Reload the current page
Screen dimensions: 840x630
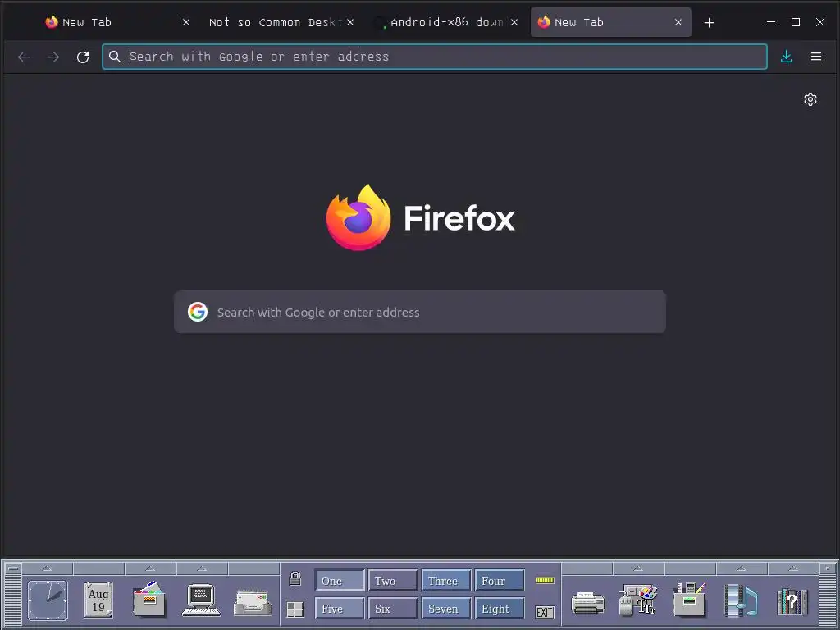83,57
